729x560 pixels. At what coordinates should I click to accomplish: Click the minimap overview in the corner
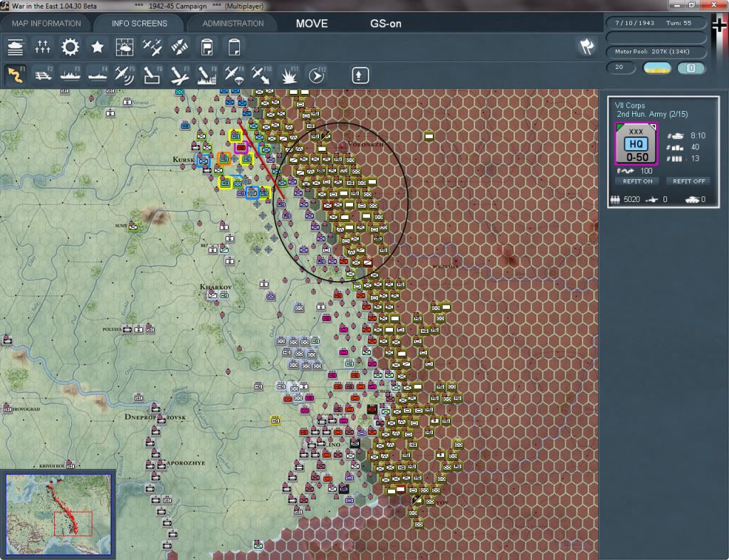click(x=58, y=514)
